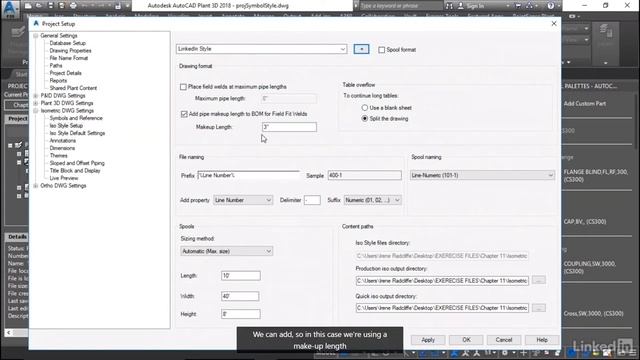Click the search binoculars icon in title bar

coord(449,6)
